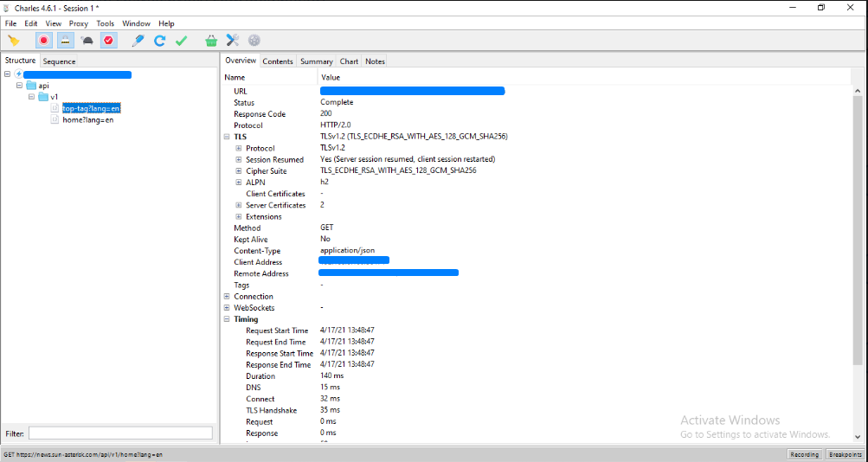Image resolution: width=868 pixels, height=462 pixels.
Task: Select the Response Code value 200
Action: click(326, 113)
